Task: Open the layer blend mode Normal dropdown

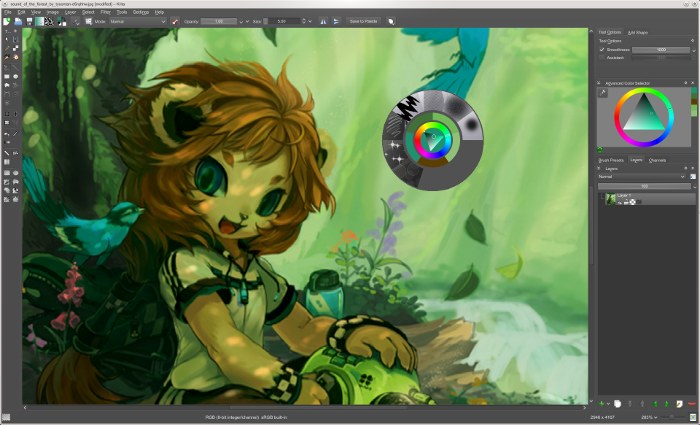Action: tap(642, 176)
